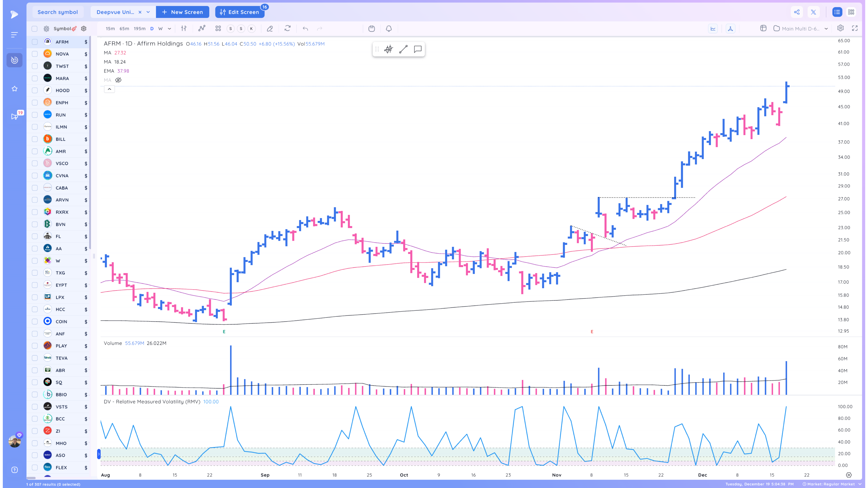Viewport: 868px width, 488px height.
Task: Click the green E earnings marker in August
Action: point(224,332)
